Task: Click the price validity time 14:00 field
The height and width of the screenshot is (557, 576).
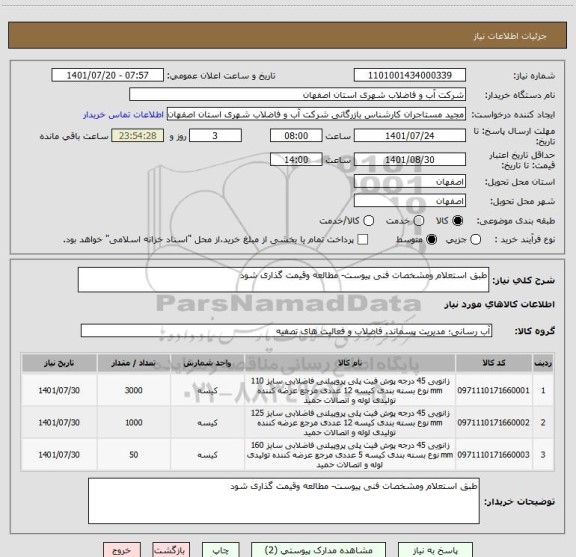Action: [296, 159]
